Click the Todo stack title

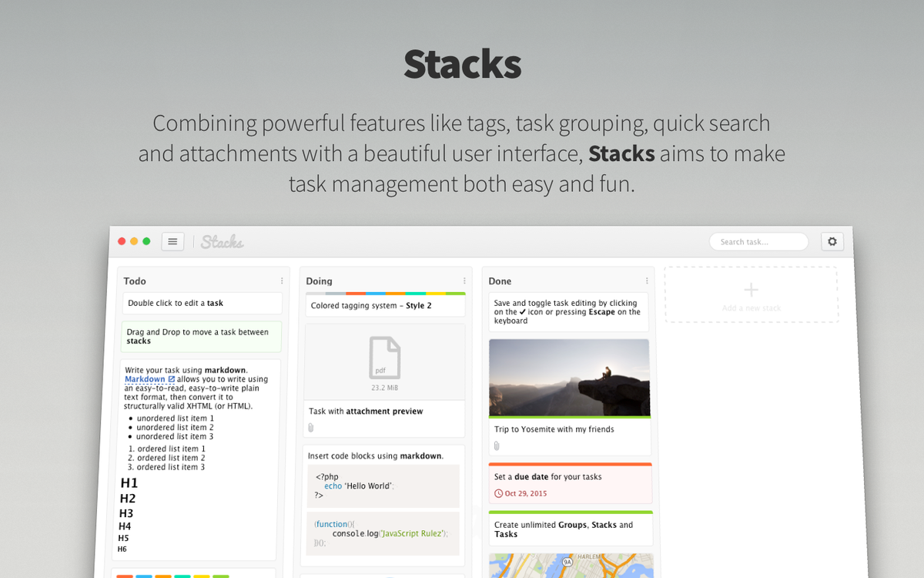pos(135,281)
